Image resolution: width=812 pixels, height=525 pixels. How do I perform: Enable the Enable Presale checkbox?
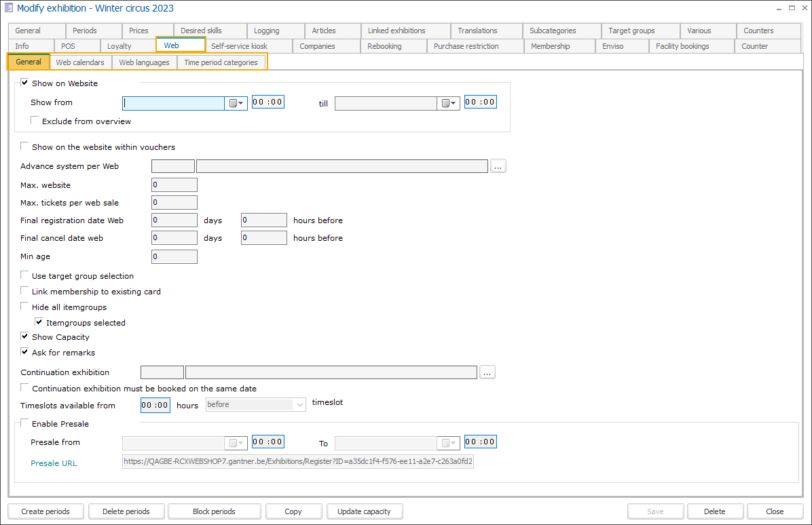click(25, 424)
